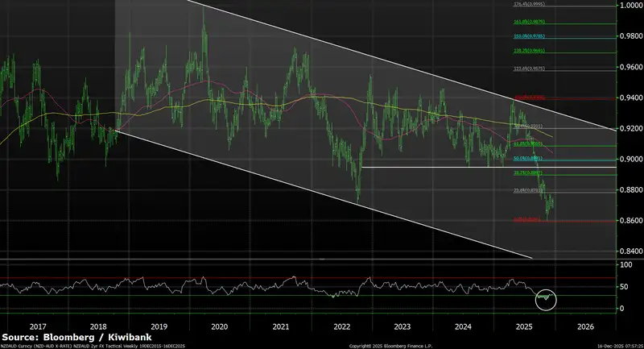Select the 2023 year label on time axis

tap(402, 326)
